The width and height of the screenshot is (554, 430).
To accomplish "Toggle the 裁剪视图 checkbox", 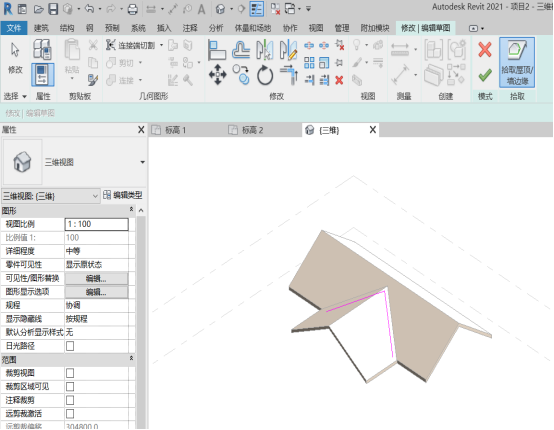I will [x=70, y=373].
